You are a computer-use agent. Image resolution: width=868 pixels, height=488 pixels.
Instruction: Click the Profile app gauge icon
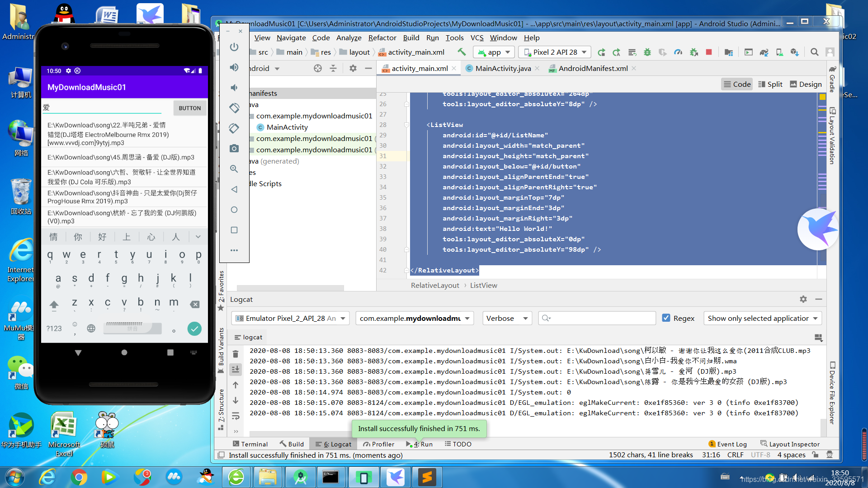coord(678,52)
